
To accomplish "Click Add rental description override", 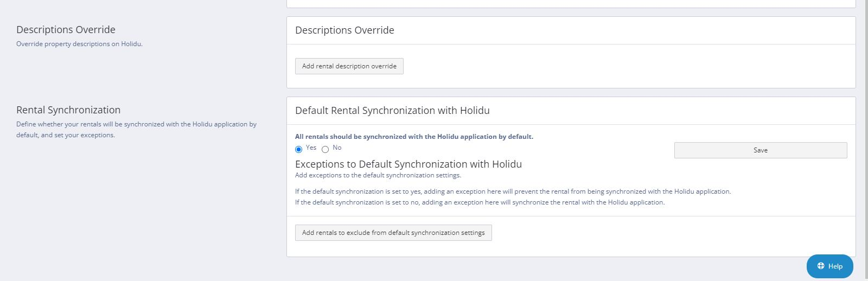I will [349, 66].
